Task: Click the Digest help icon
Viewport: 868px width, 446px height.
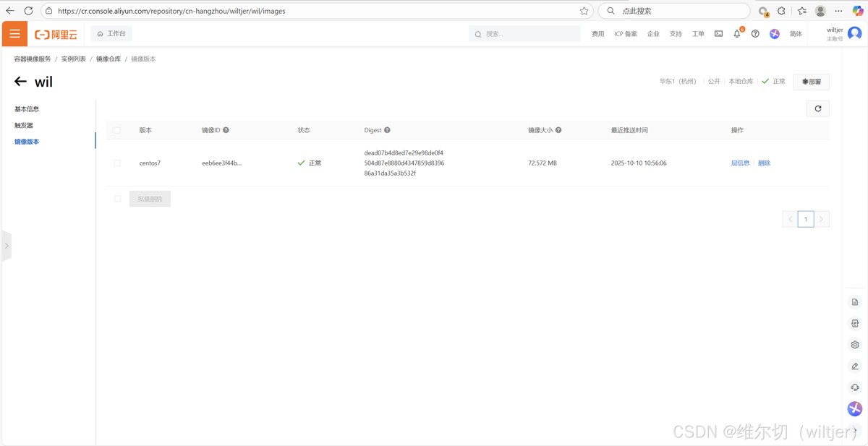Action: (x=387, y=130)
